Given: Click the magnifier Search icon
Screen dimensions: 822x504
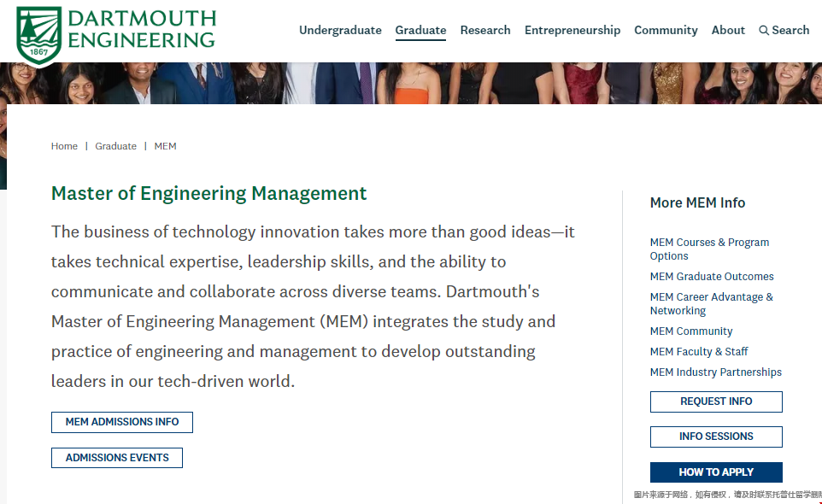Looking at the screenshot, I should pyautogui.click(x=764, y=31).
